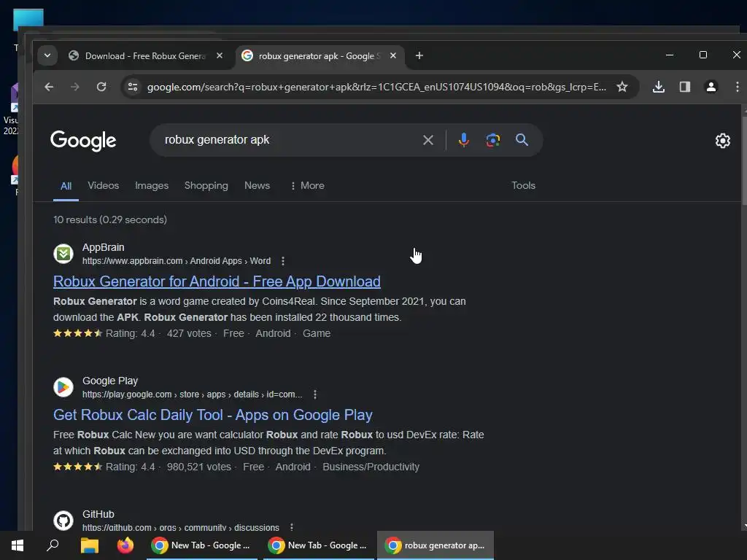Viewport: 747px width, 560px height.
Task: Click the AppBrain site name
Action: (x=104, y=248)
